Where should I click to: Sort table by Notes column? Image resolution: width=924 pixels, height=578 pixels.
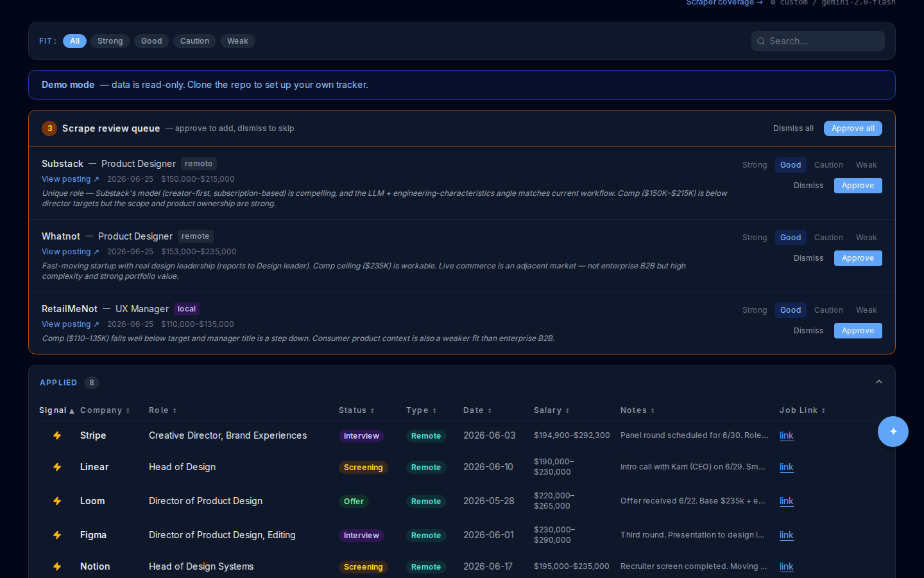(638, 410)
